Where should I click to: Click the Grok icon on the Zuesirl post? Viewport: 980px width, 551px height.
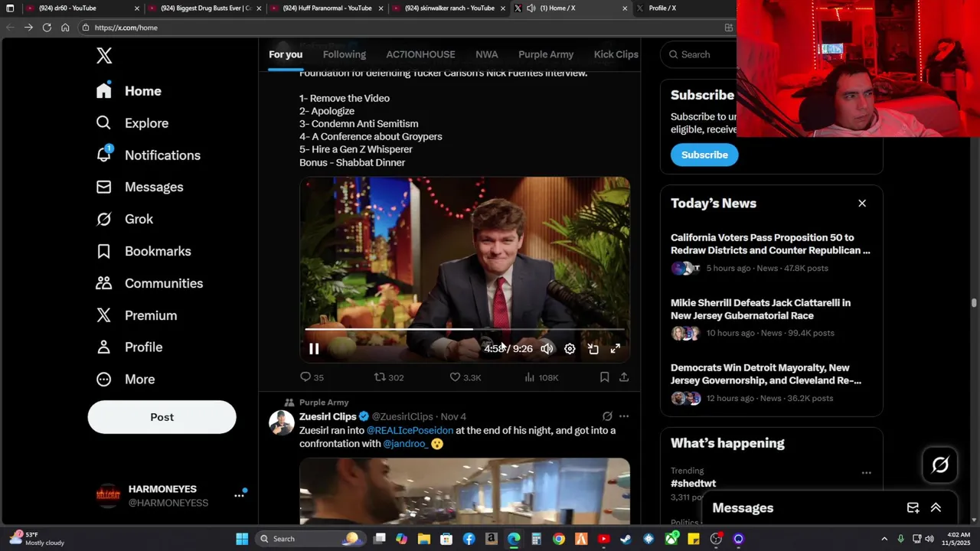click(x=607, y=416)
